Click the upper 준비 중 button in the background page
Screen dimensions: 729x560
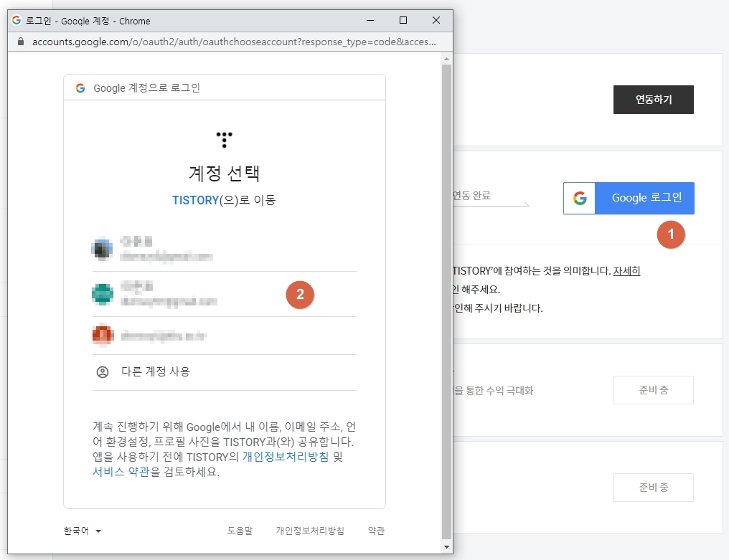click(x=653, y=390)
